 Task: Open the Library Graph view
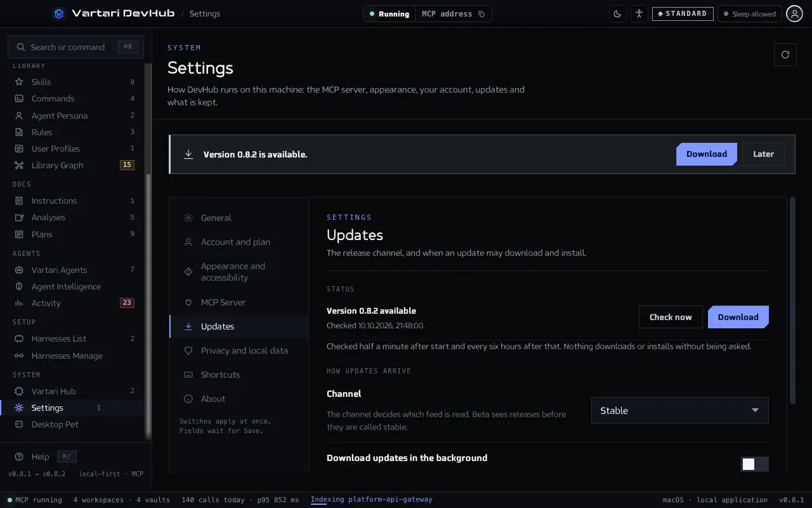click(74, 165)
